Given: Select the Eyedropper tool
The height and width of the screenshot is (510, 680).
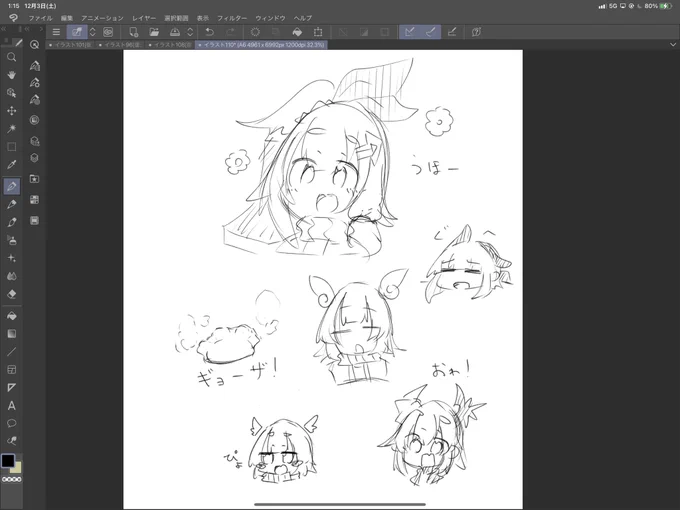Looking at the screenshot, I should tap(12, 164).
